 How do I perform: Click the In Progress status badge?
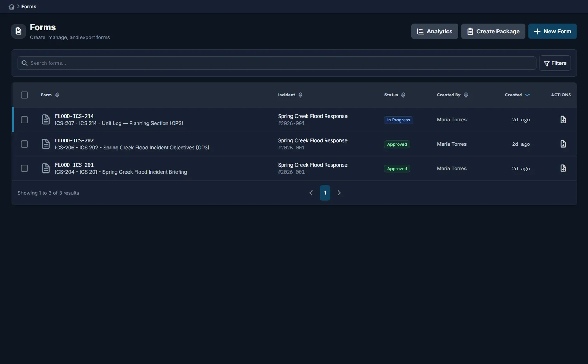click(399, 120)
